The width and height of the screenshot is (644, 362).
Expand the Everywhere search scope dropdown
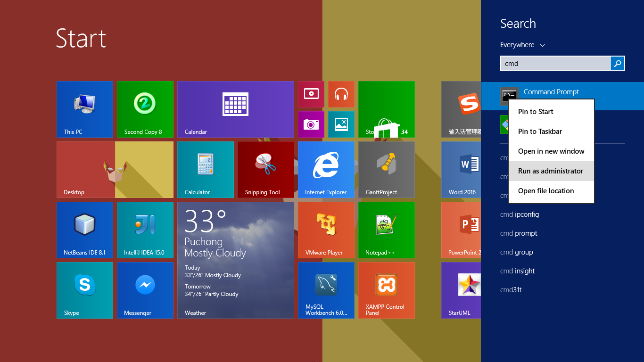click(522, 45)
